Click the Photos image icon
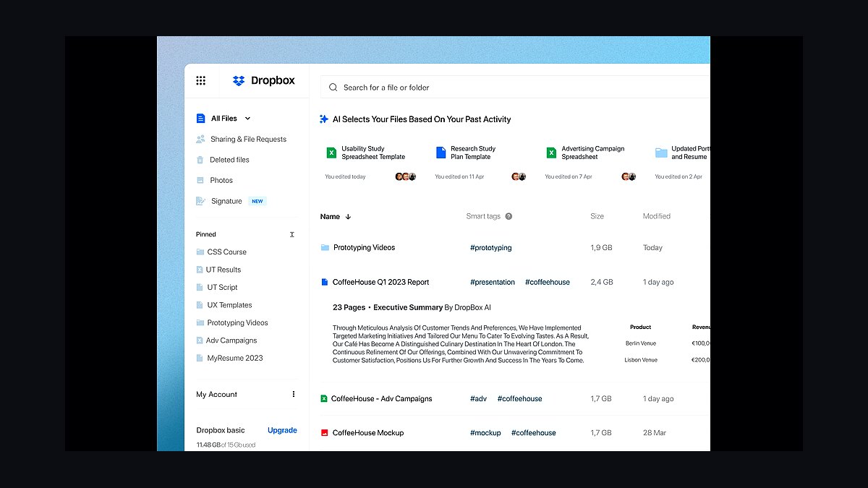Viewport: 868px width, 488px height. pos(200,180)
